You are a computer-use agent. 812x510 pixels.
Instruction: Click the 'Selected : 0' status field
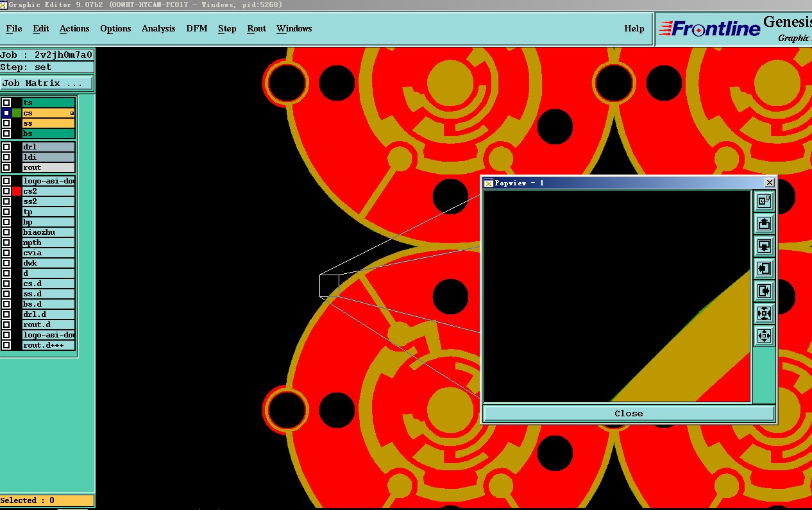coord(47,500)
